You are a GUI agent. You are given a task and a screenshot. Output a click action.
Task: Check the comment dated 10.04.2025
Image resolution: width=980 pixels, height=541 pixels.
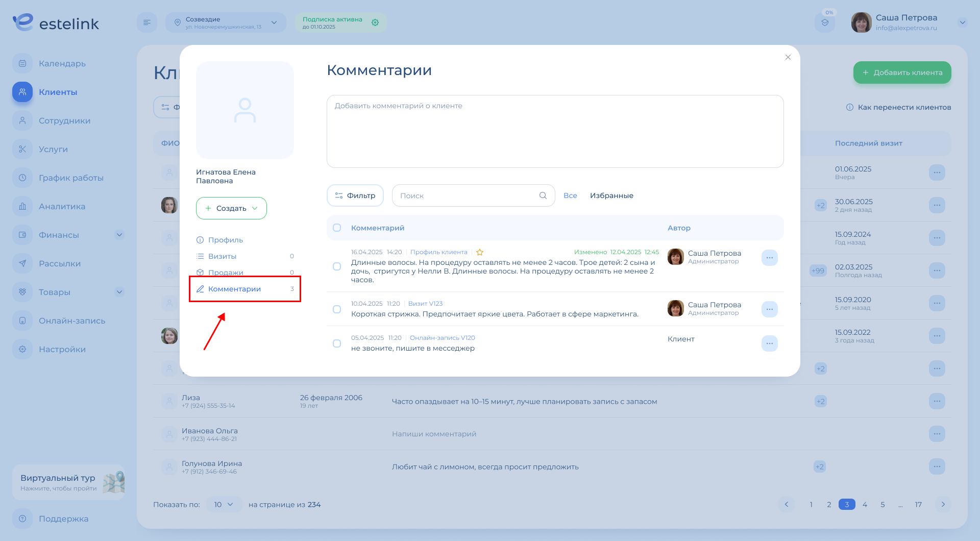point(337,309)
